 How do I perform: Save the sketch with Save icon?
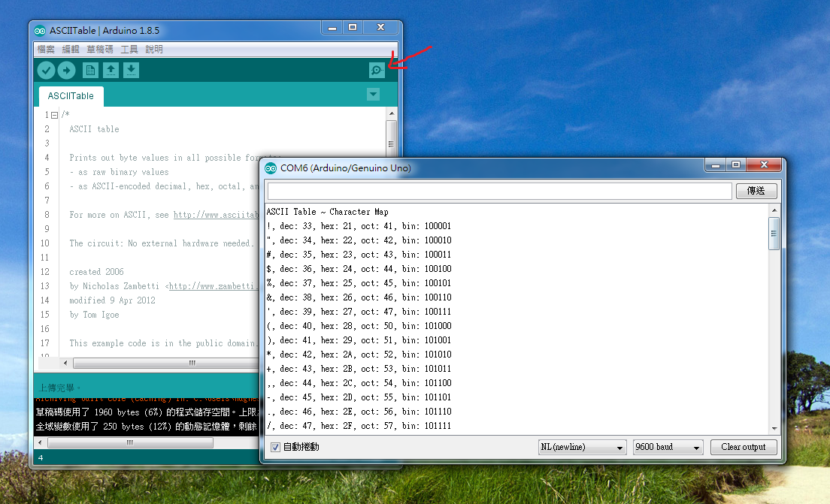click(132, 70)
